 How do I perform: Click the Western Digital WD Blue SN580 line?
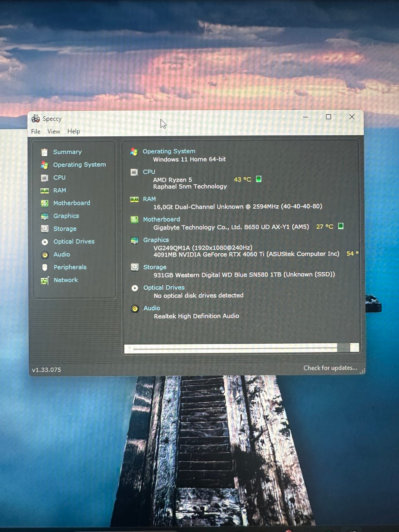point(244,274)
